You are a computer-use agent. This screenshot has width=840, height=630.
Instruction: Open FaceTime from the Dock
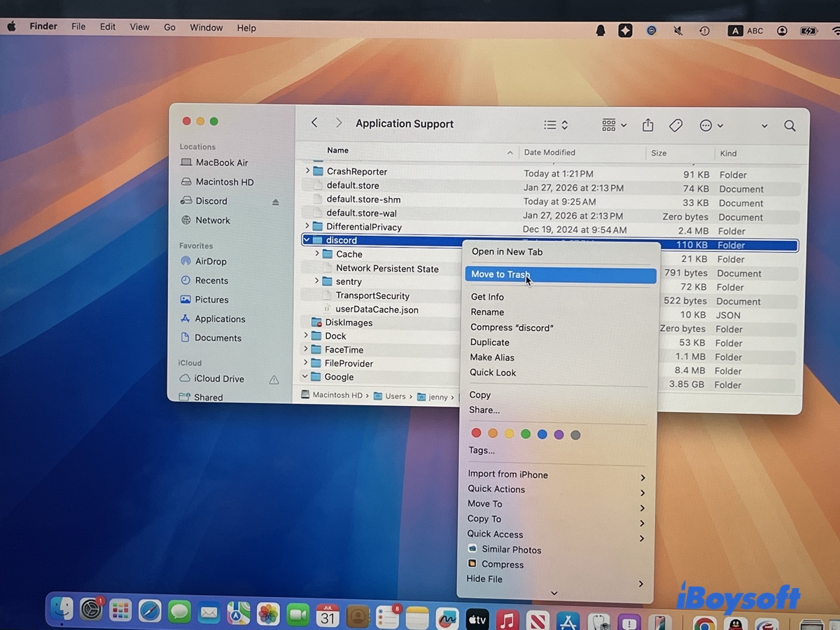pyautogui.click(x=298, y=615)
